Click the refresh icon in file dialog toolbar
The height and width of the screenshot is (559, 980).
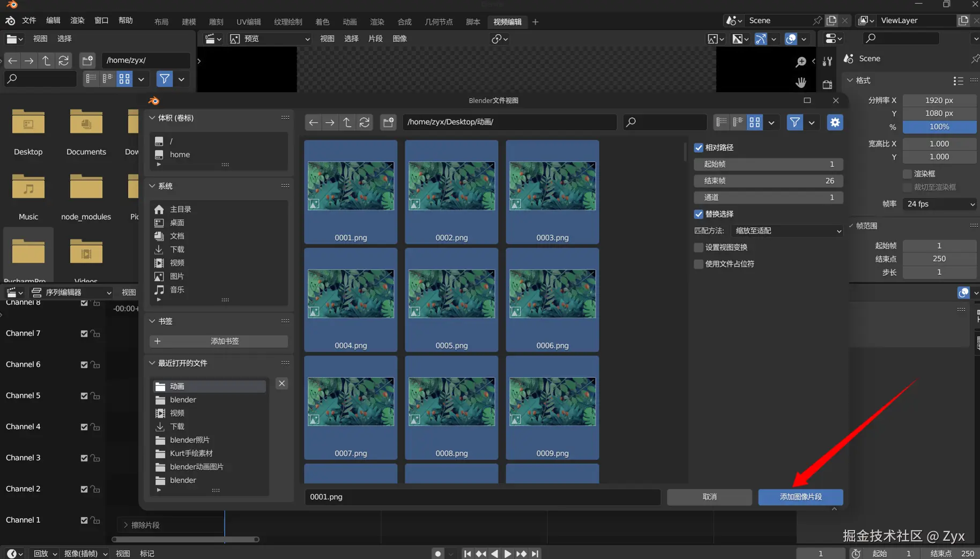coord(365,122)
